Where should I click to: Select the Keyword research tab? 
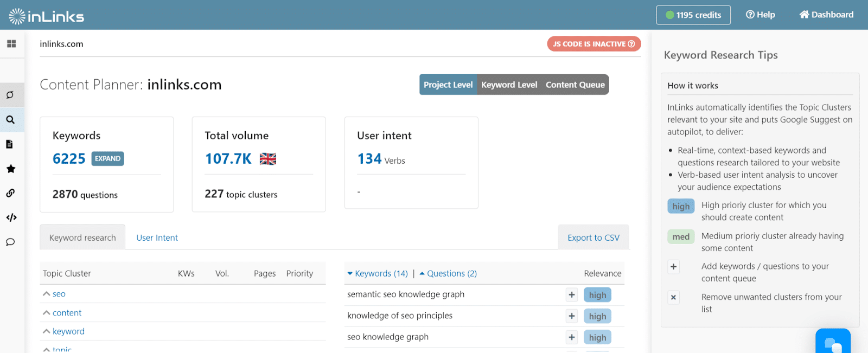click(x=82, y=238)
